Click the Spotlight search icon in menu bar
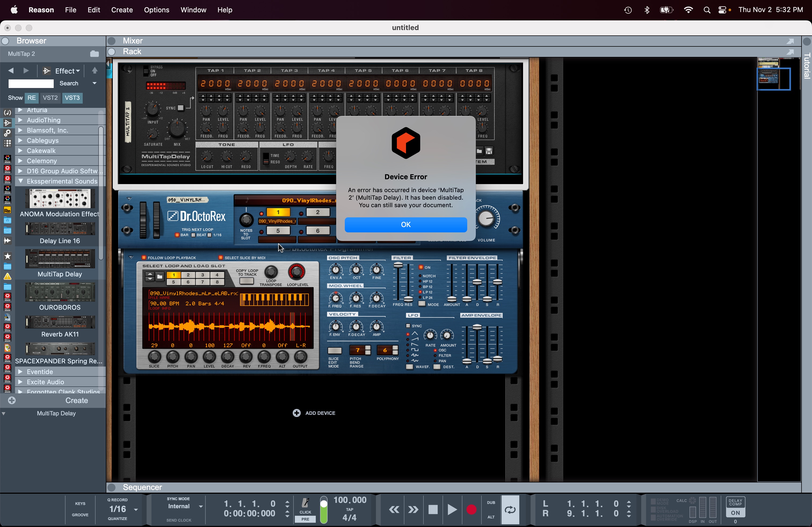This screenshot has width=812, height=527. [x=706, y=10]
